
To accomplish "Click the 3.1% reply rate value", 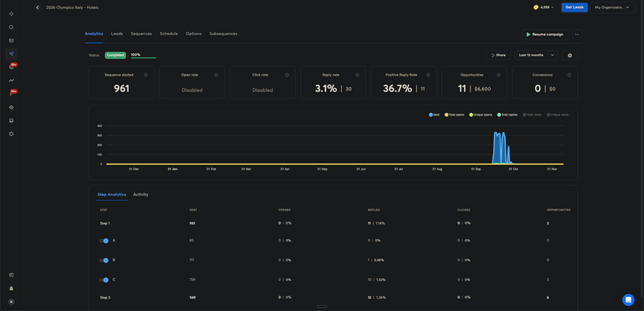I will pos(326,88).
